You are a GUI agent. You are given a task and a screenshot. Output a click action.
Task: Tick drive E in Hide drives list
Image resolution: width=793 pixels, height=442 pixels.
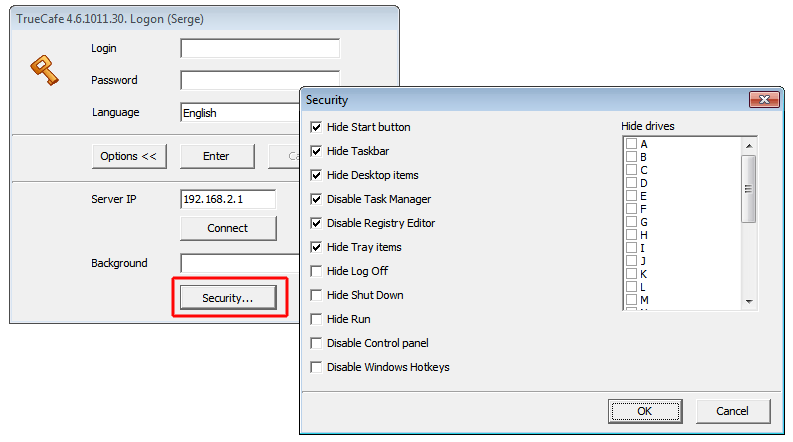[631, 196]
